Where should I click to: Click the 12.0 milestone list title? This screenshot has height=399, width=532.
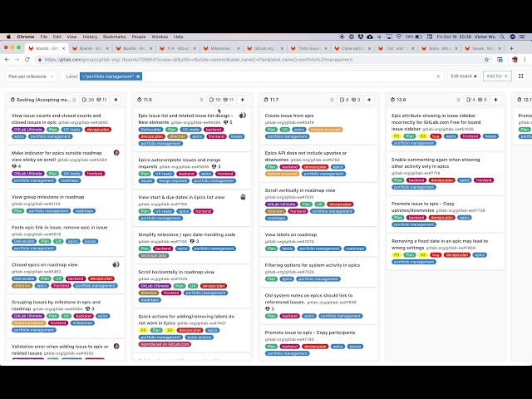(401, 100)
